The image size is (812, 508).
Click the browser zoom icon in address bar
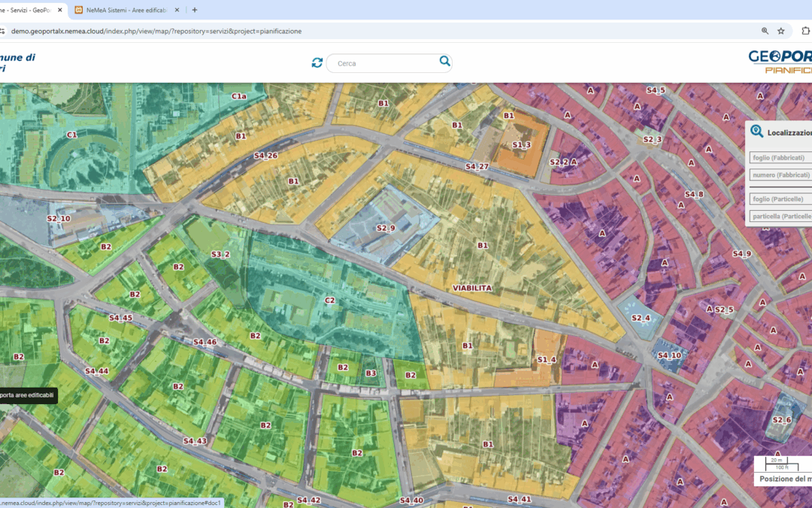[765, 31]
